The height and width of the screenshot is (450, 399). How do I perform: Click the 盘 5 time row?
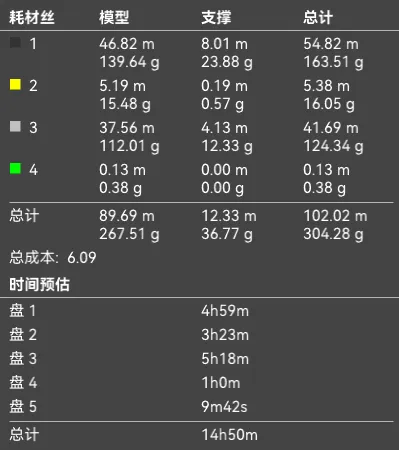click(199, 407)
